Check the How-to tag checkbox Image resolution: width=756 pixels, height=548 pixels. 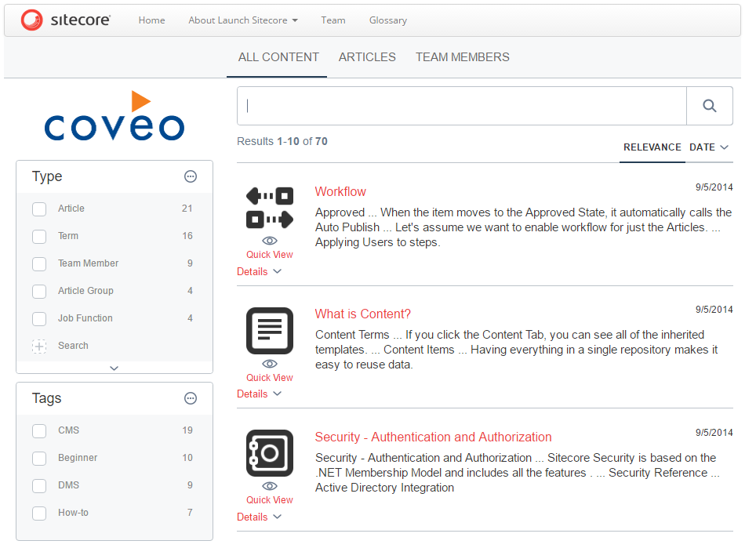click(x=39, y=514)
